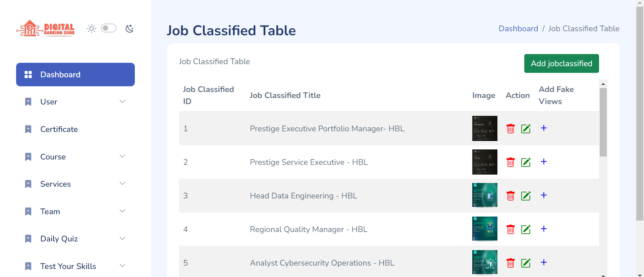Click the Digital Banking Zone logo

tap(46, 29)
